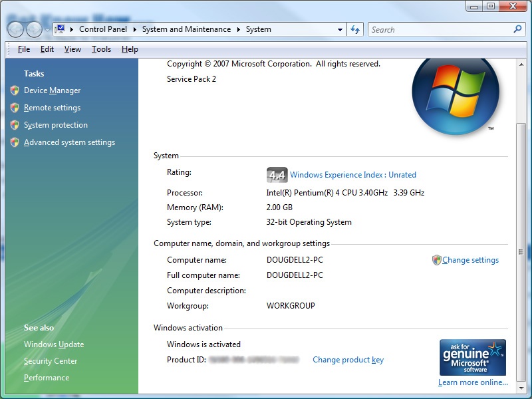Click the shield icon beside Device Manager

coord(15,90)
